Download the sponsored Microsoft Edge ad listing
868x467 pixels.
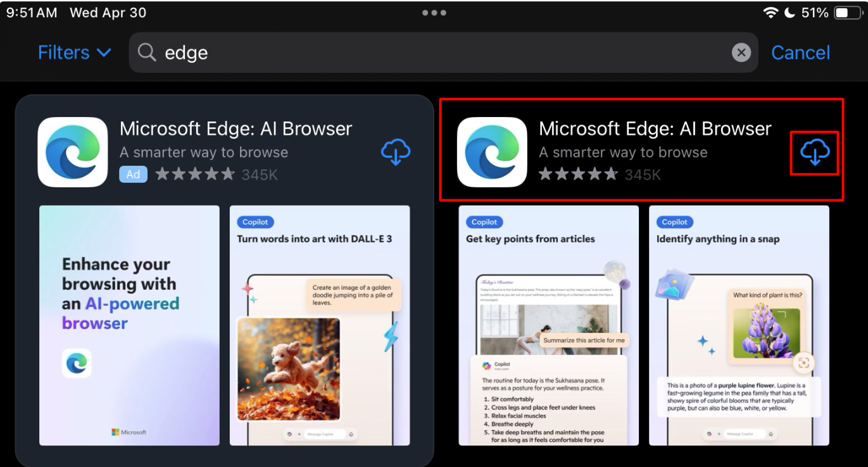(x=396, y=152)
